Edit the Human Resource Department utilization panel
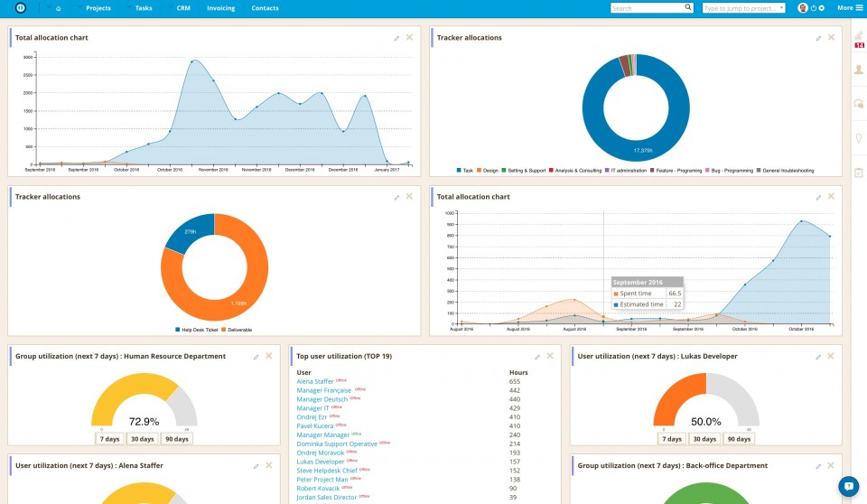 click(x=256, y=357)
